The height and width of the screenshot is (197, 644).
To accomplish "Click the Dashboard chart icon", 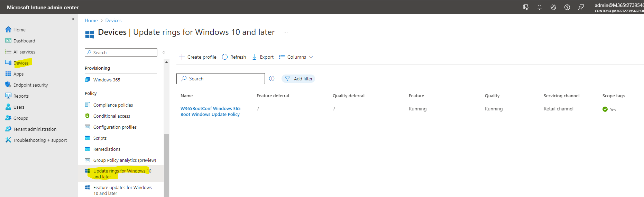I will click(x=8, y=40).
